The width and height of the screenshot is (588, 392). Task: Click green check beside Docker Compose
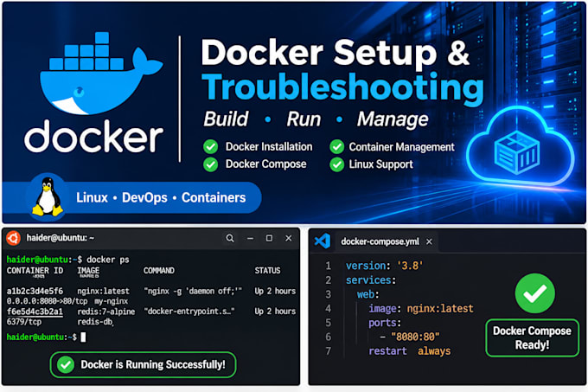tap(211, 164)
